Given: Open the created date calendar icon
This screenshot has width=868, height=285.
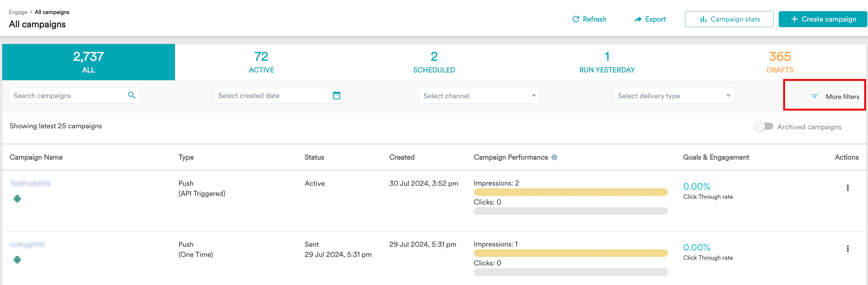Looking at the screenshot, I should 336,95.
